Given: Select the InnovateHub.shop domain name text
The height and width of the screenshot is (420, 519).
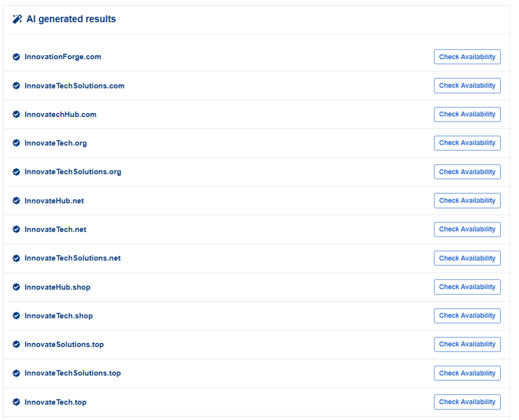Looking at the screenshot, I should pos(58,287).
